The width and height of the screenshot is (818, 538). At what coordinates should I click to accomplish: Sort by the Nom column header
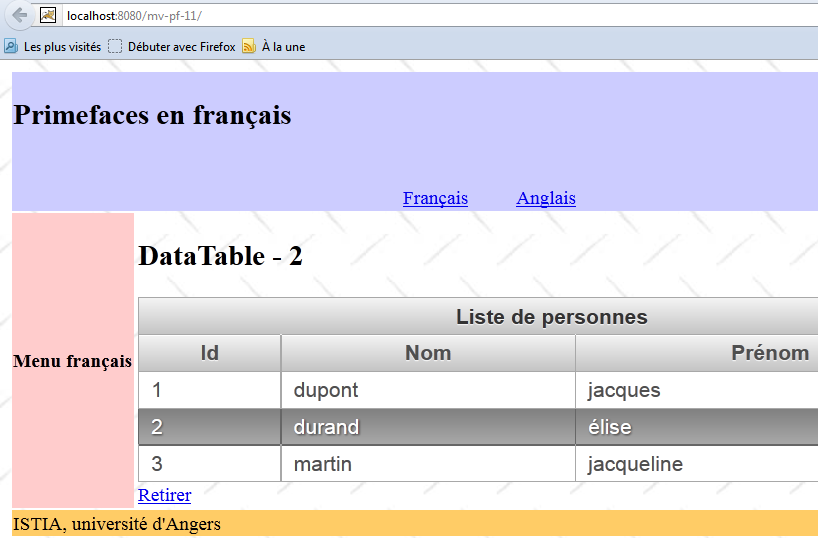427,353
